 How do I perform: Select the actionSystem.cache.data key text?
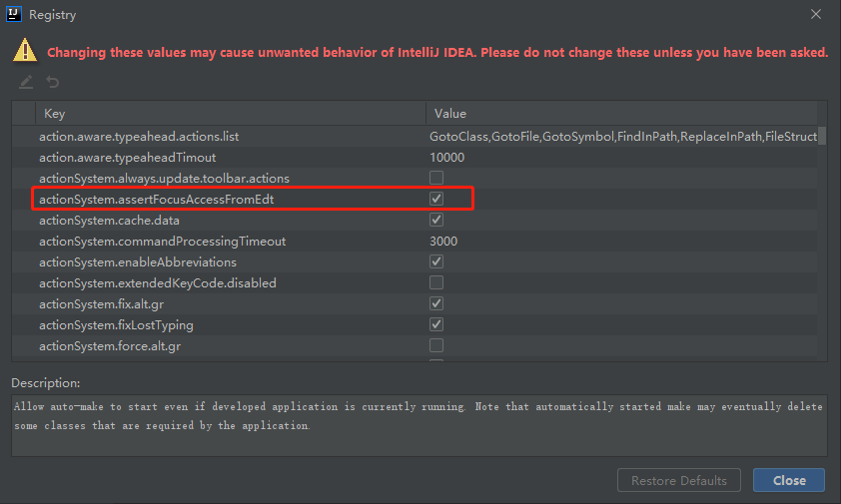click(109, 220)
